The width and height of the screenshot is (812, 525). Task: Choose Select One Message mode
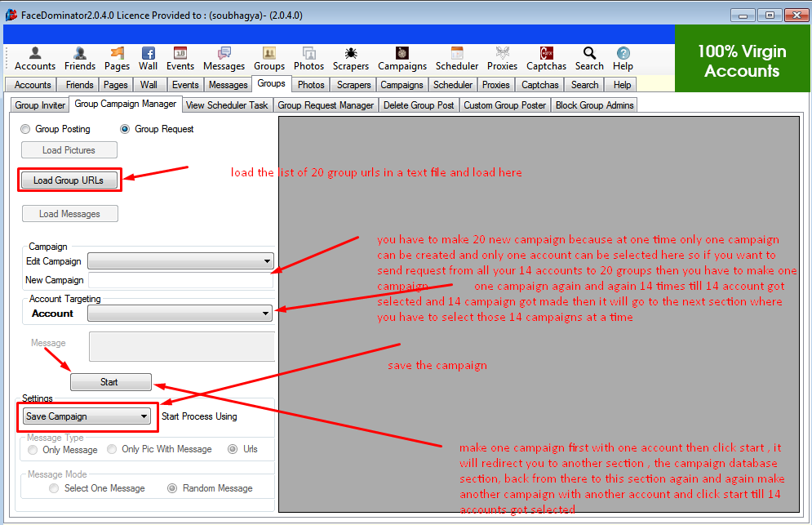(54, 488)
